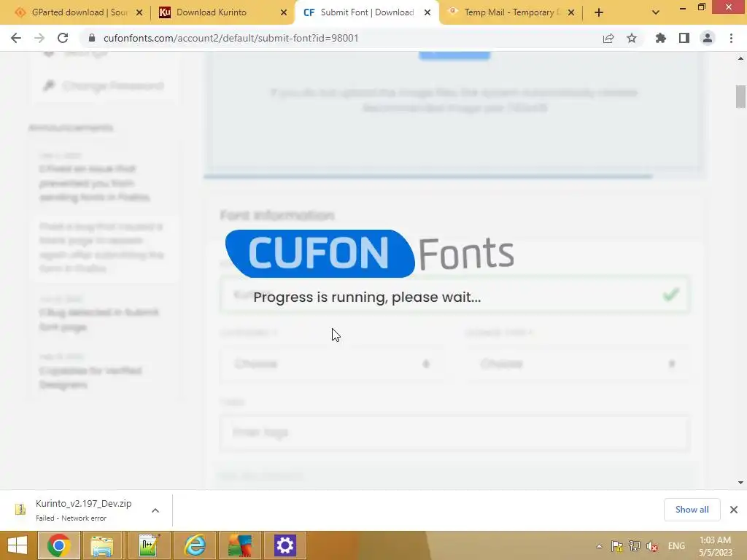
Task: Click the Enter tags input field
Action: coord(454,432)
